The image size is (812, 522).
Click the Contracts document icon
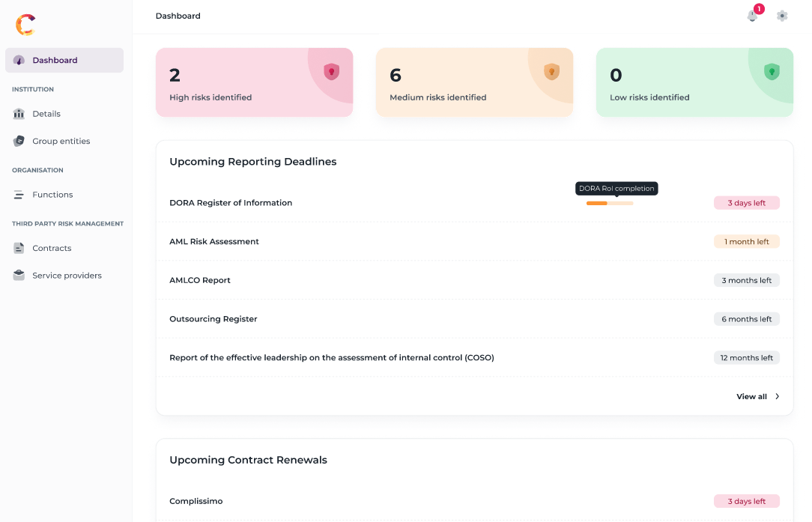coord(19,248)
